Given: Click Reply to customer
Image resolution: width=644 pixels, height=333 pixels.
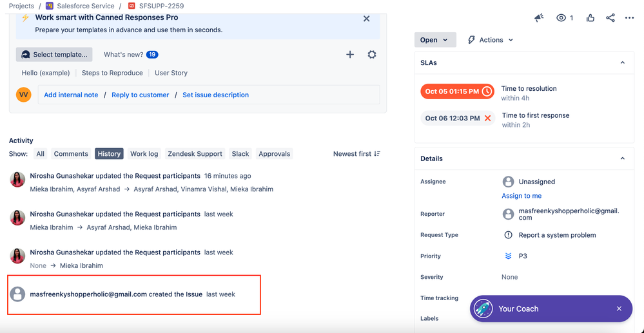Looking at the screenshot, I should point(141,95).
